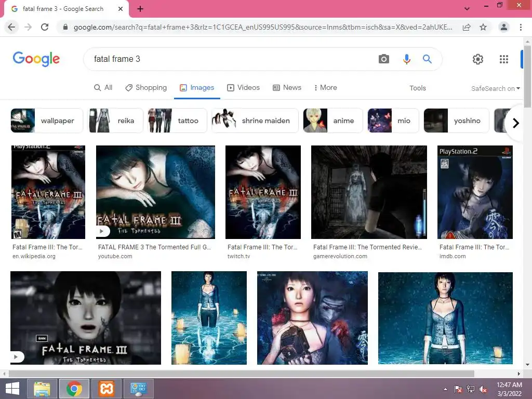Filter by the tattoo chip
532x399 pixels.
click(x=177, y=121)
